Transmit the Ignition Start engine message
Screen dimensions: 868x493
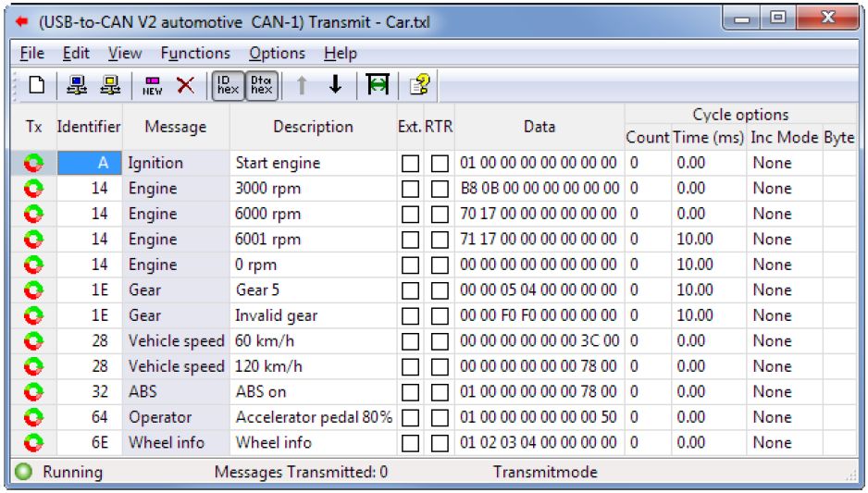(x=33, y=163)
